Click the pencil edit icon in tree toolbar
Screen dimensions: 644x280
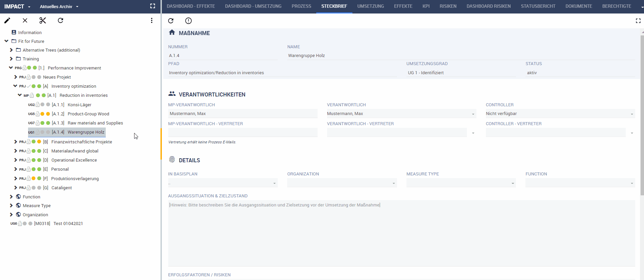pyautogui.click(x=7, y=21)
